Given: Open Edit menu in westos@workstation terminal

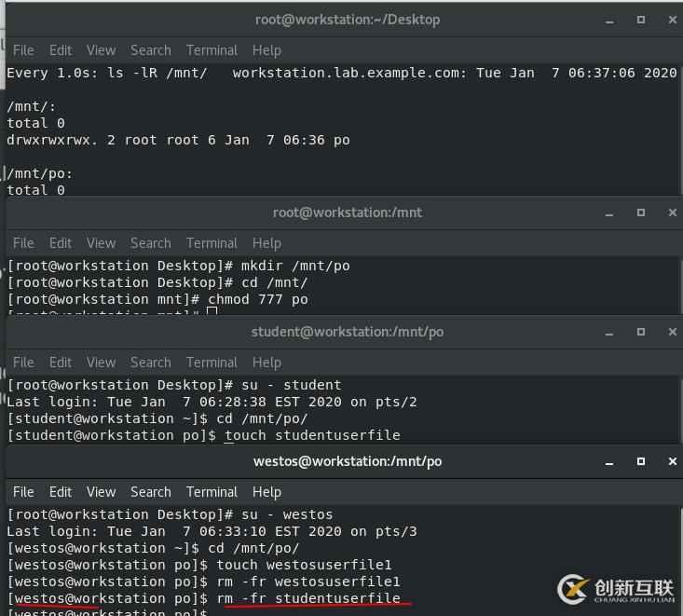Looking at the screenshot, I should (x=61, y=492).
